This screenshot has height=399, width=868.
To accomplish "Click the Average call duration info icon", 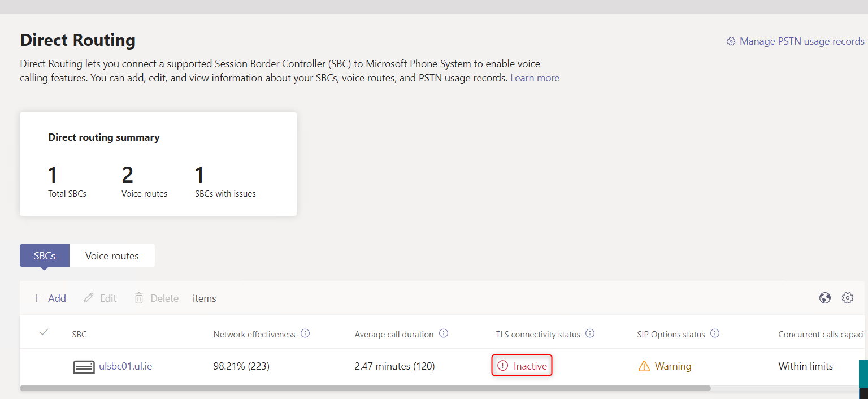I will (444, 333).
